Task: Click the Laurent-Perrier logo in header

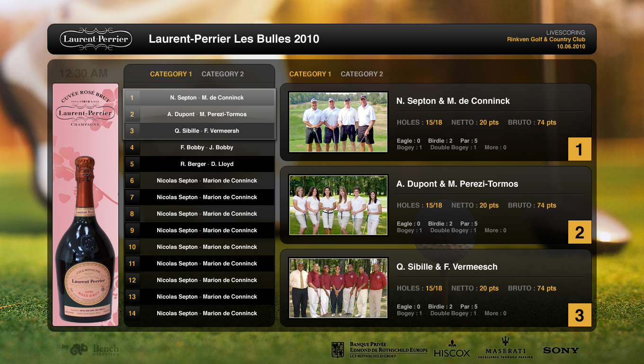Action: (x=96, y=39)
